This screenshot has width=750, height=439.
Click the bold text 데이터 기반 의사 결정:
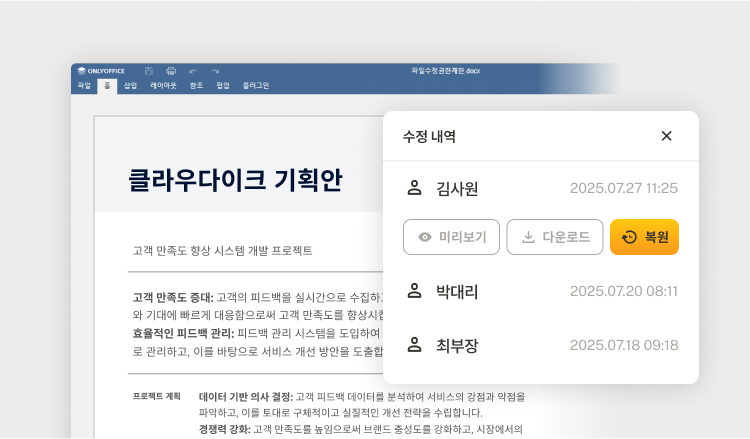coord(246,396)
